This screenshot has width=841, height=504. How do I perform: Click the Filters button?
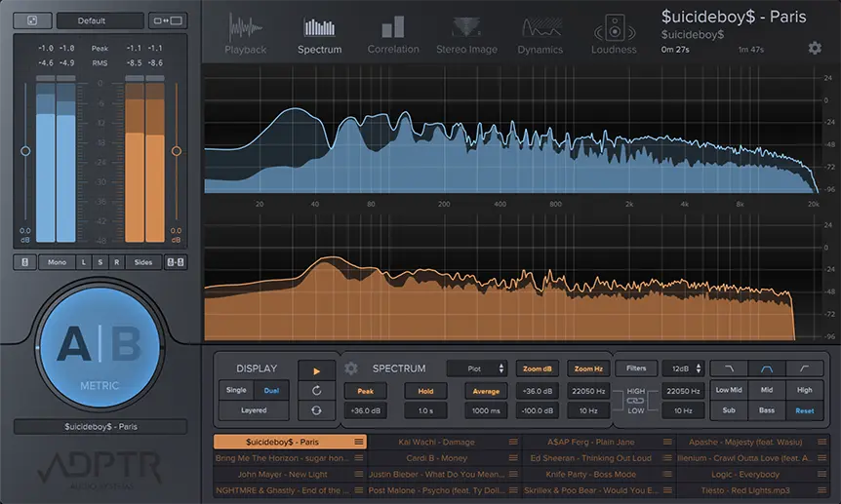[x=636, y=368]
